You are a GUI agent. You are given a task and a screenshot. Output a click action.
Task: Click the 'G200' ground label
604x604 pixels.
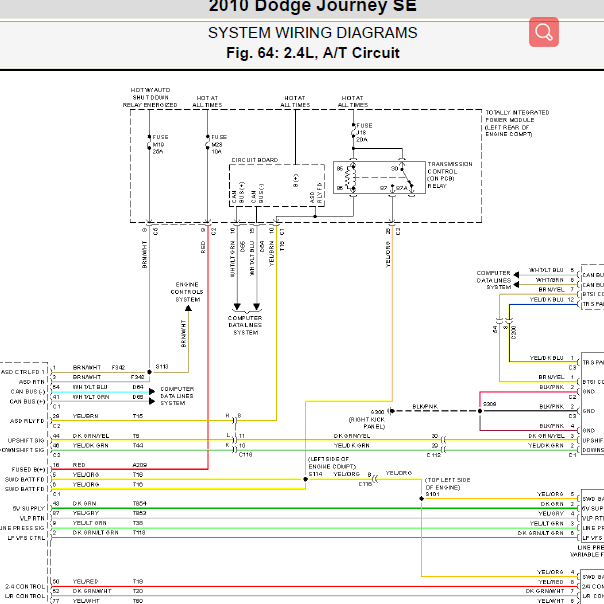click(x=377, y=411)
